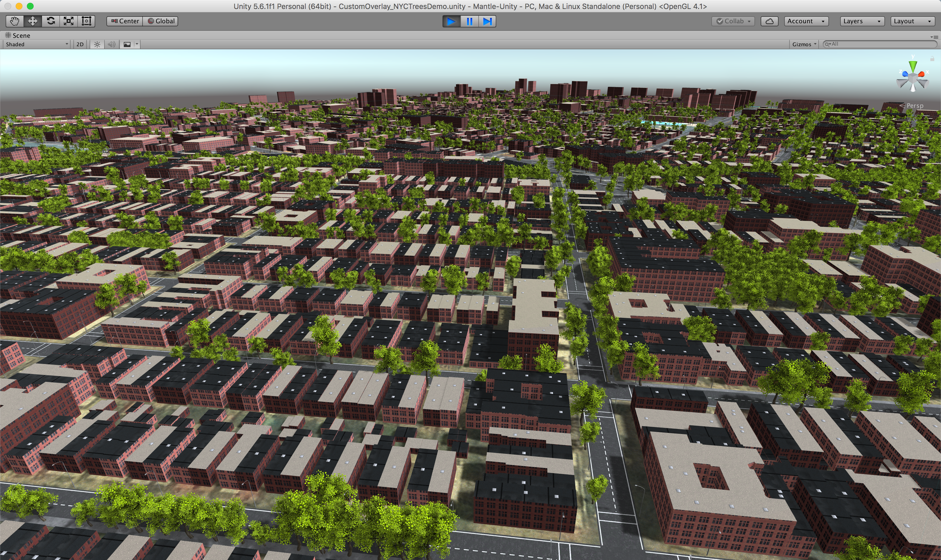Open the Scene panel options menu
Viewport: 941px width, 560px height.
[x=934, y=37]
